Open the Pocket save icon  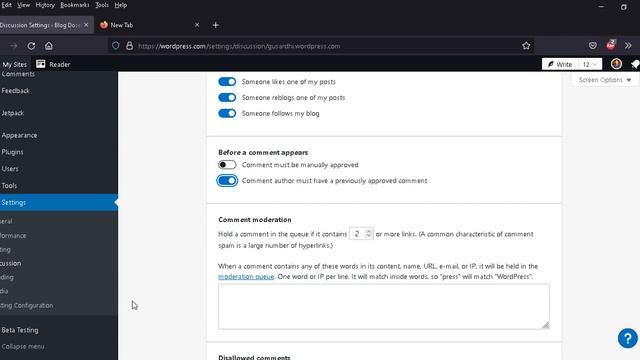[x=593, y=46]
